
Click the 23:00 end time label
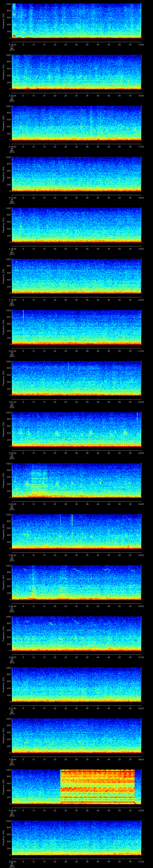point(141,453)
